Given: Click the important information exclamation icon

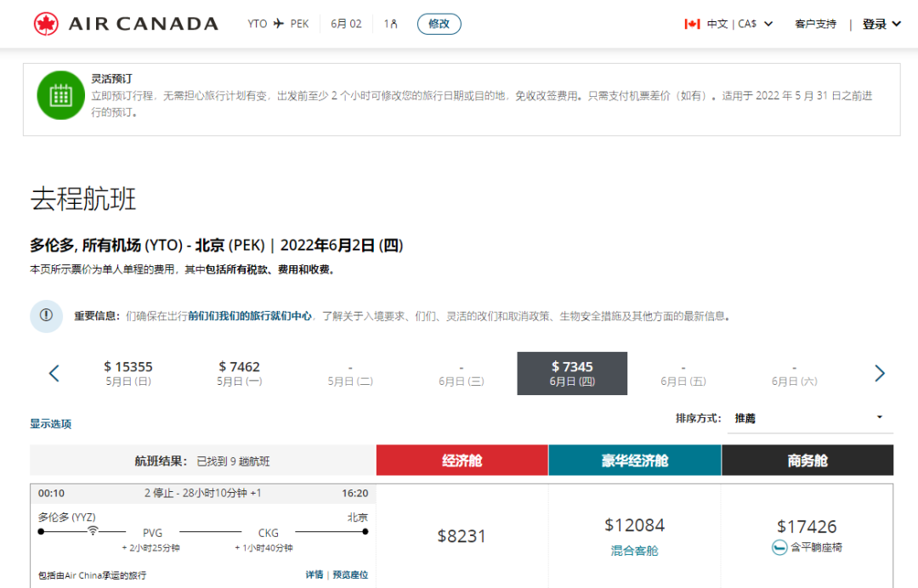Looking at the screenshot, I should coord(46,316).
